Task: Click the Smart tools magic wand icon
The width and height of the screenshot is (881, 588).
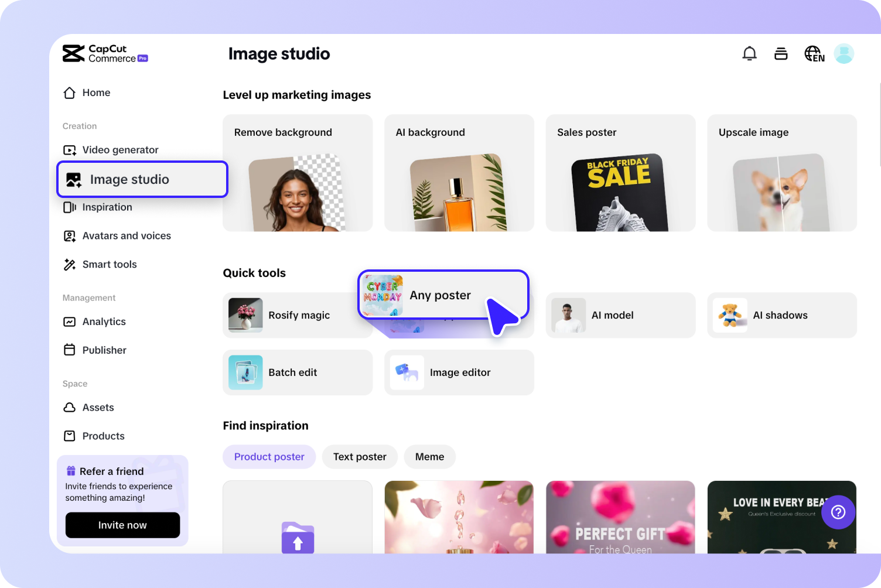Action: 70,265
